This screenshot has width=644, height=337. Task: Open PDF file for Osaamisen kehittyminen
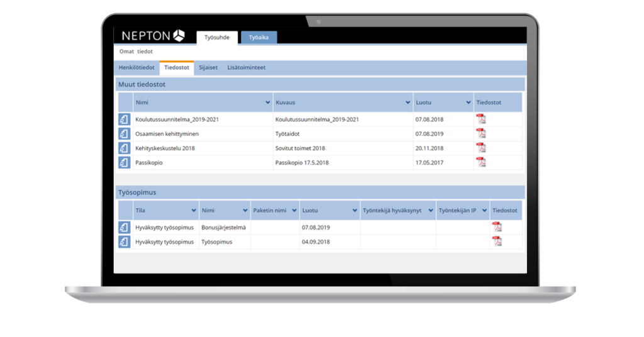pos(480,133)
